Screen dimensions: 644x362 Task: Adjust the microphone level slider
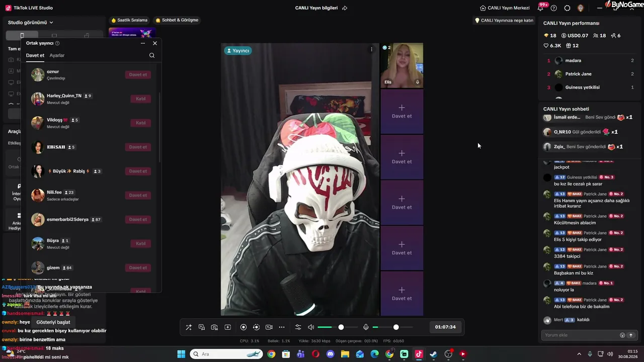click(x=392, y=327)
